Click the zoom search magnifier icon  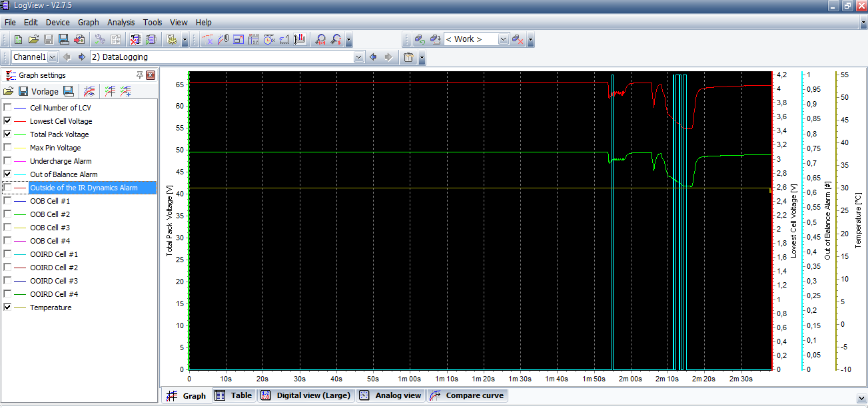pyautogui.click(x=320, y=39)
